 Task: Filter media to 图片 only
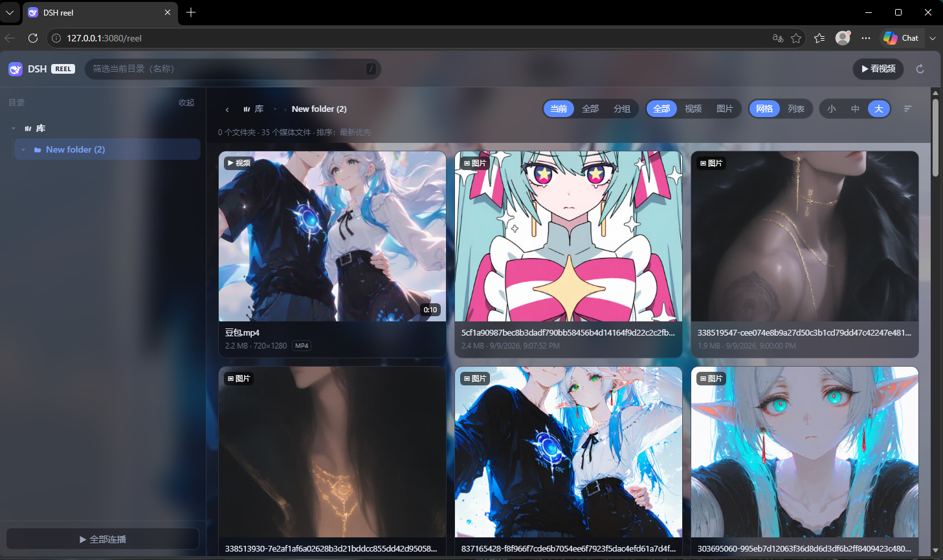725,109
